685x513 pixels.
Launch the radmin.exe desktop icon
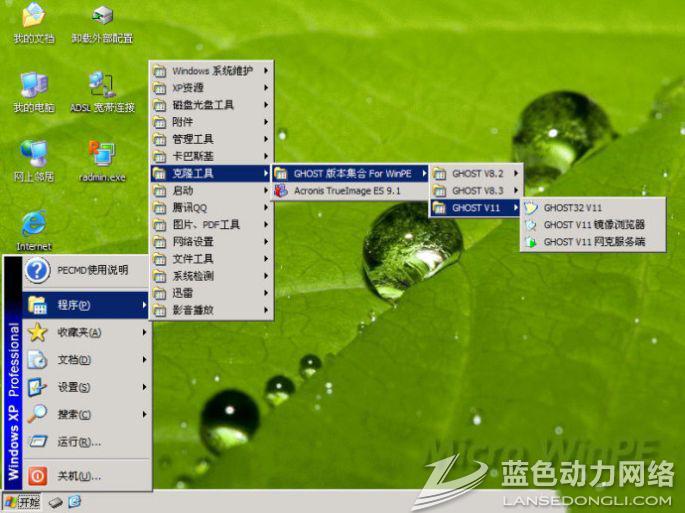[102, 155]
